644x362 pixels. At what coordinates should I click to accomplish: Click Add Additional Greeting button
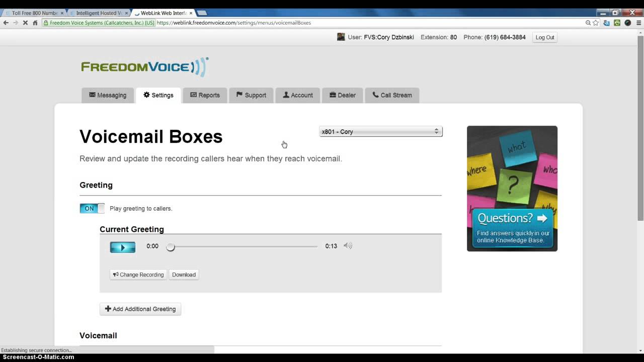[140, 309]
